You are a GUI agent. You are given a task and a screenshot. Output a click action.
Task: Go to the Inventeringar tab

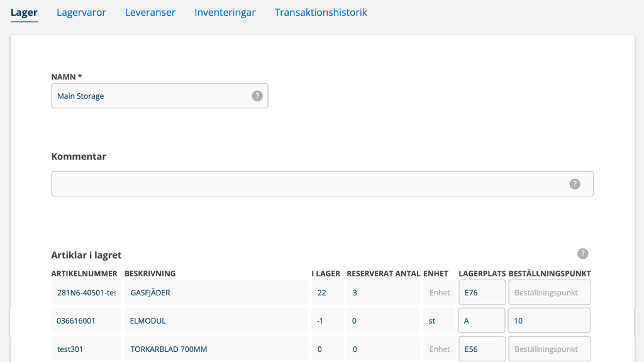(225, 12)
